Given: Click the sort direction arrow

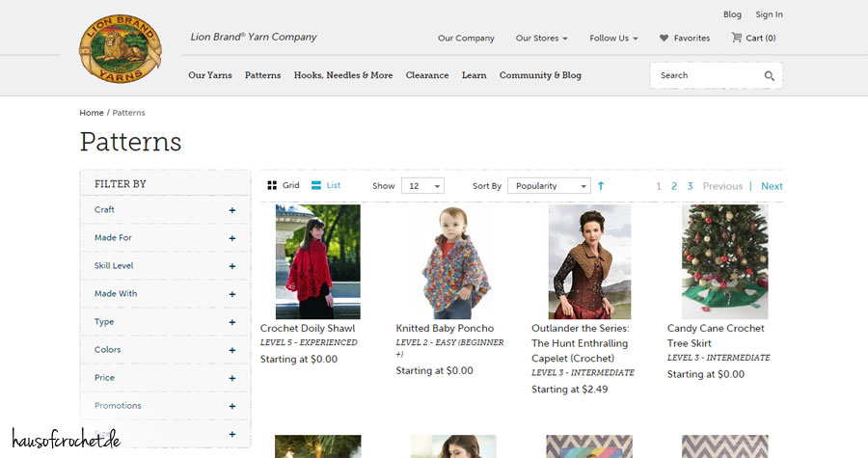Looking at the screenshot, I should pos(601,186).
